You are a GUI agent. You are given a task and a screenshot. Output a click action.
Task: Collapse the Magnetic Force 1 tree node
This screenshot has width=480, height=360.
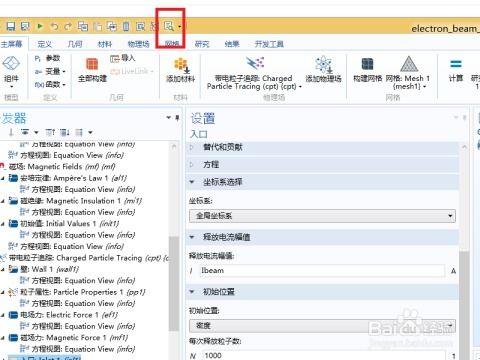3,338
